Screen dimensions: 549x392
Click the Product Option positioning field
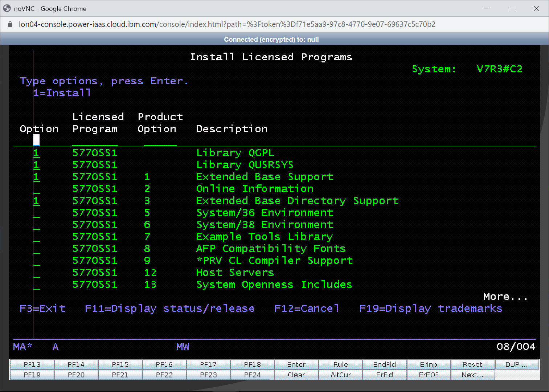click(160, 140)
